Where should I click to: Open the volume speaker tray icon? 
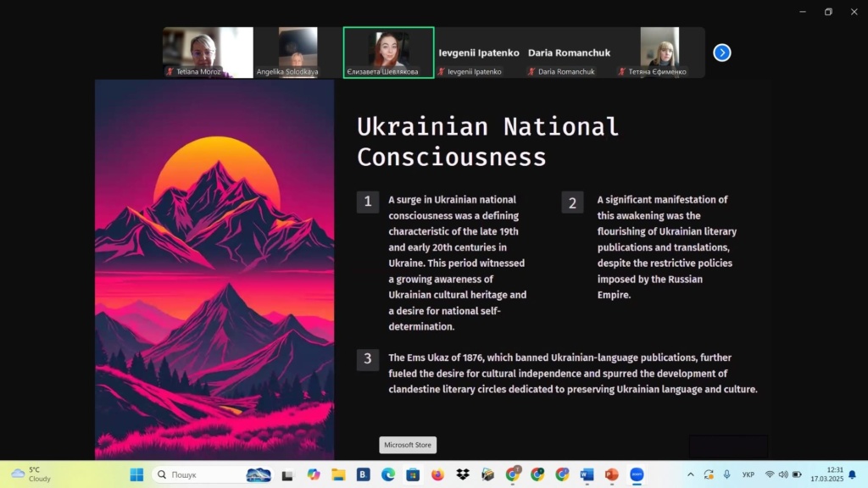pyautogui.click(x=783, y=474)
